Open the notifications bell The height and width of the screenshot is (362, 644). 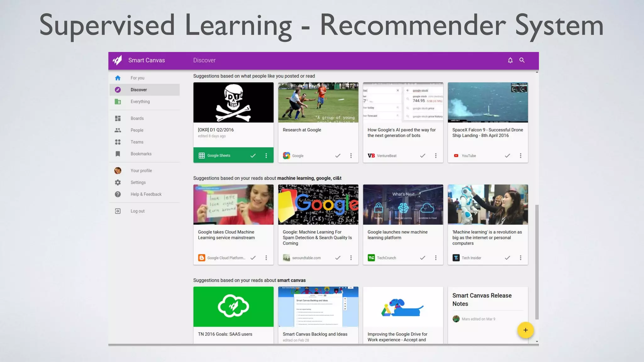[510, 60]
